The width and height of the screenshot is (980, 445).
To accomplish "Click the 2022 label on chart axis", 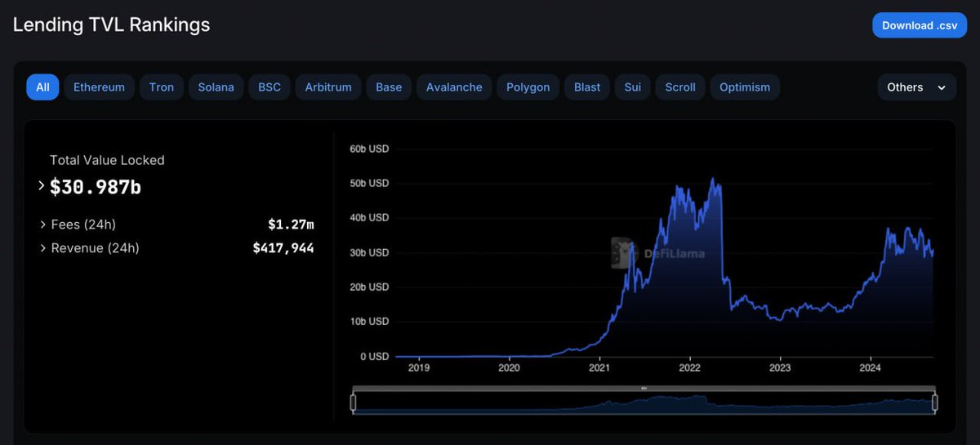I will click(x=690, y=367).
